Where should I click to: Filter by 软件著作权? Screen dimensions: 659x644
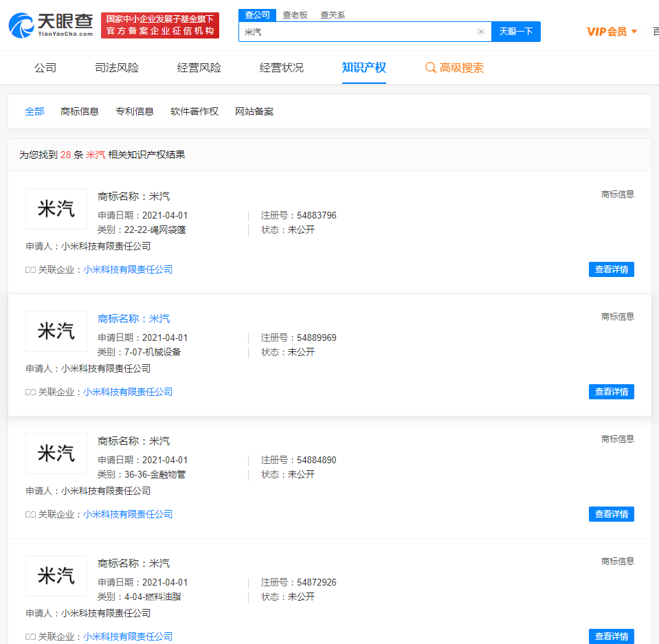coord(194,111)
